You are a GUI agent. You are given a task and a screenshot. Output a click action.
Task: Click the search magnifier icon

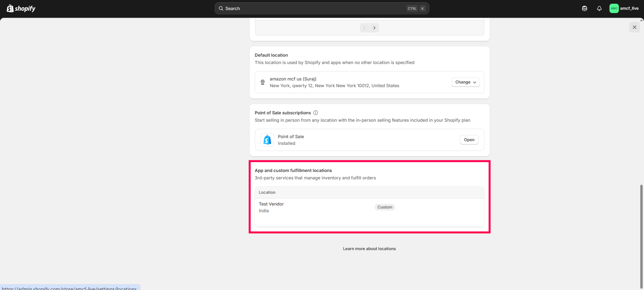click(x=221, y=8)
